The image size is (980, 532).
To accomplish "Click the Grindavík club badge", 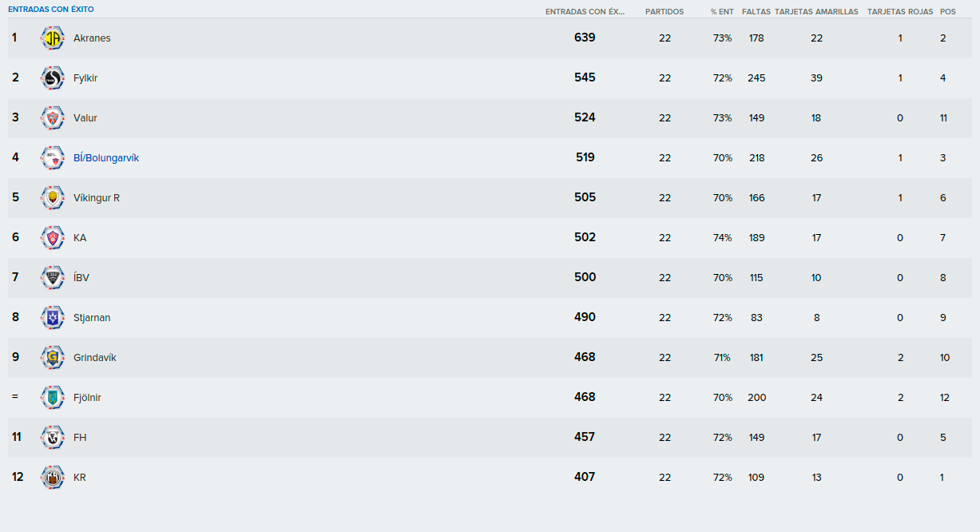I will click(53, 358).
